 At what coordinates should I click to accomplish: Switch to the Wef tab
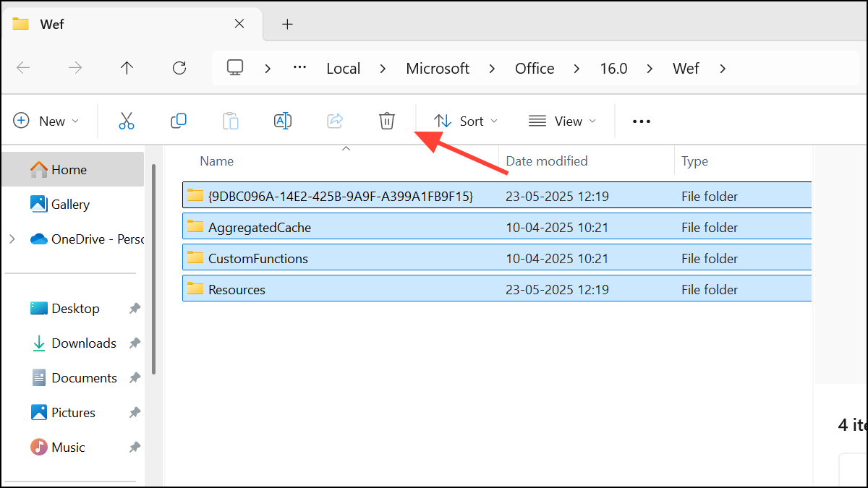51,24
